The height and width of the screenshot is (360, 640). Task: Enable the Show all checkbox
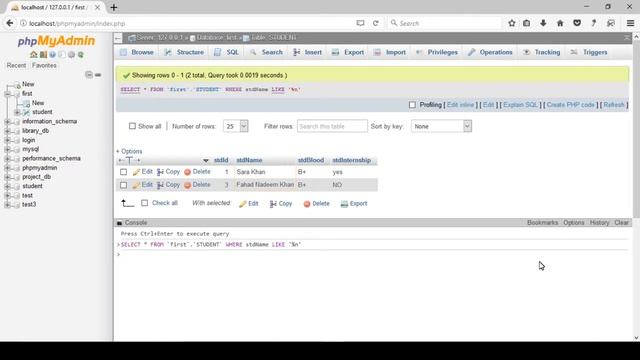[132, 126]
